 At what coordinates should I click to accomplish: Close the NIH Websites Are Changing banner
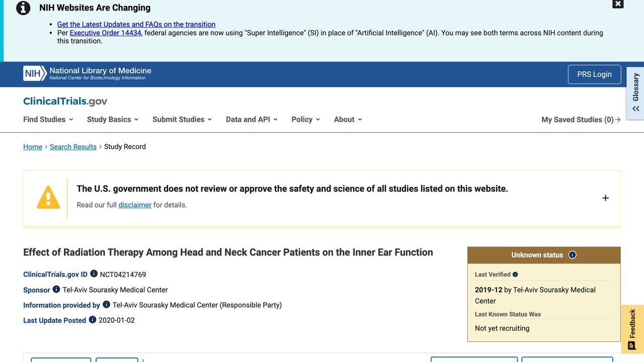pos(618,4)
